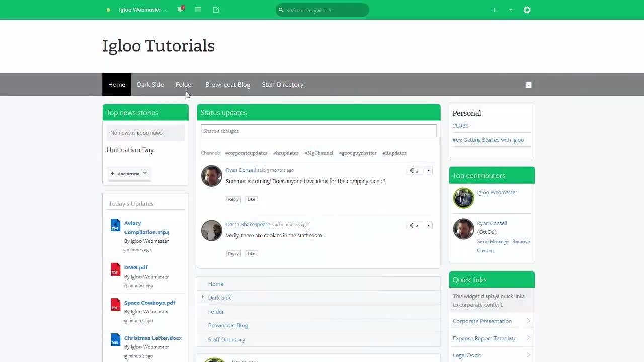Click share icon on Darth Shakespeare's post
The image size is (644, 362).
[x=414, y=225]
